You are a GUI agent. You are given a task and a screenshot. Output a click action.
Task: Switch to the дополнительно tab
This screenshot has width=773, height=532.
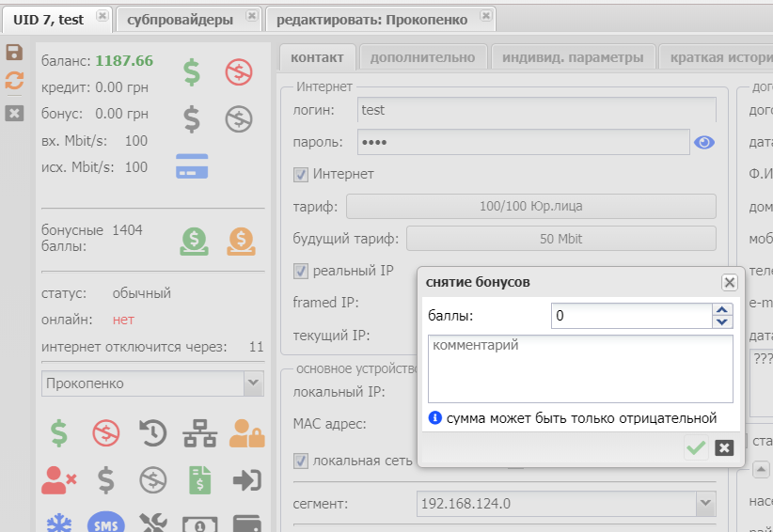[x=422, y=57]
